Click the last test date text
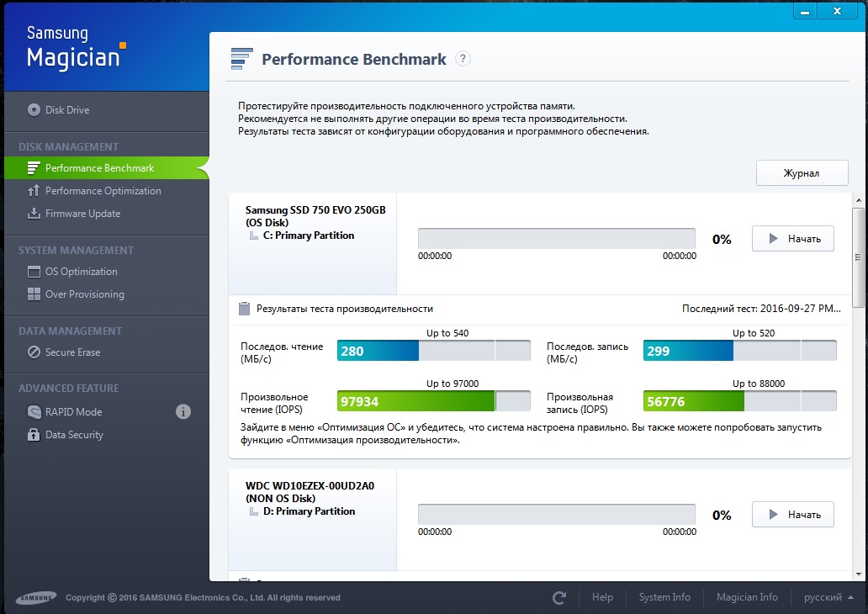 (x=761, y=309)
